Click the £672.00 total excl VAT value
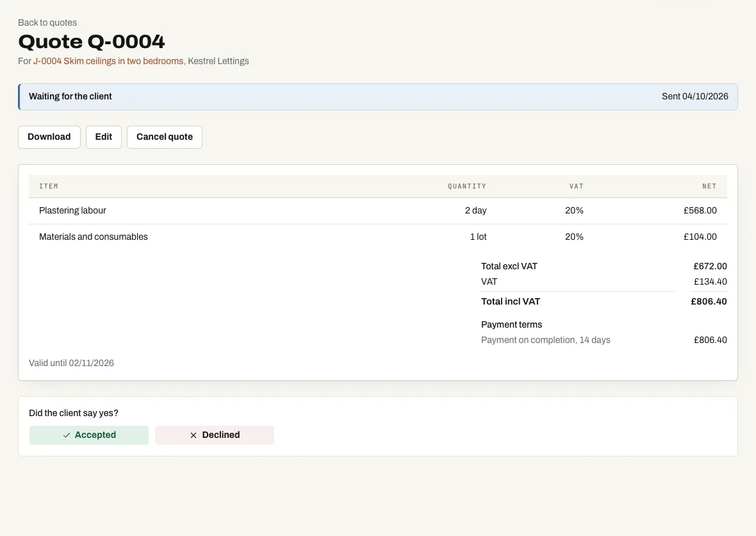Viewport: 756px width, 536px height. (x=711, y=266)
